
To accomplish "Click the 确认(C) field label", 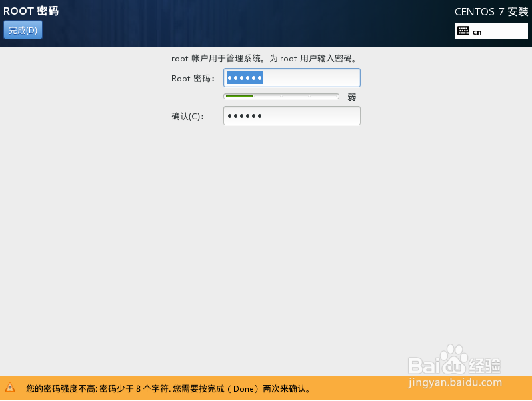I will [187, 117].
